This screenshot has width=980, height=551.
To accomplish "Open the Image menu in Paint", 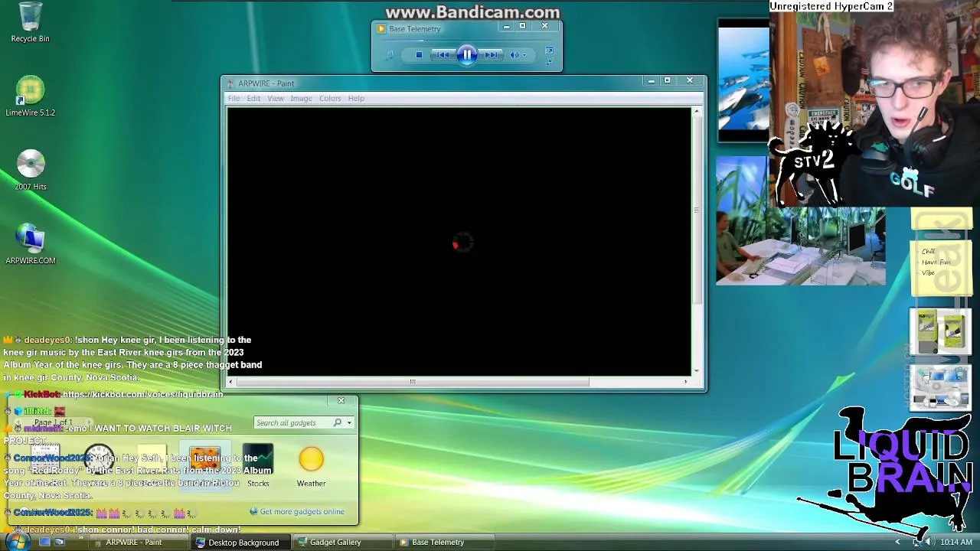I will [301, 98].
